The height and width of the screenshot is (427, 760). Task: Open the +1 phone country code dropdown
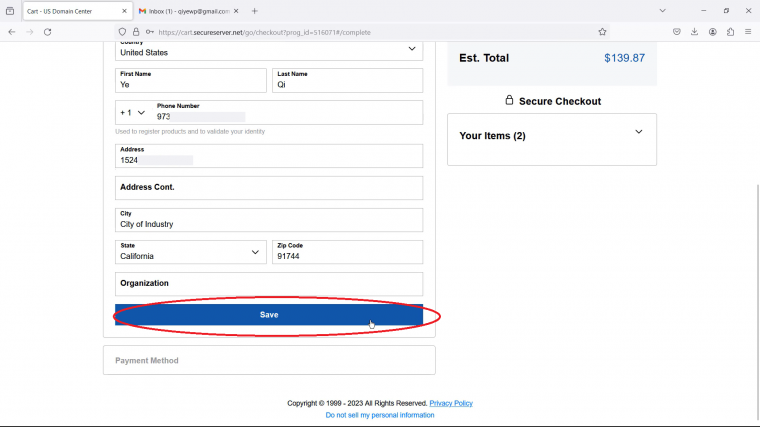coord(132,112)
